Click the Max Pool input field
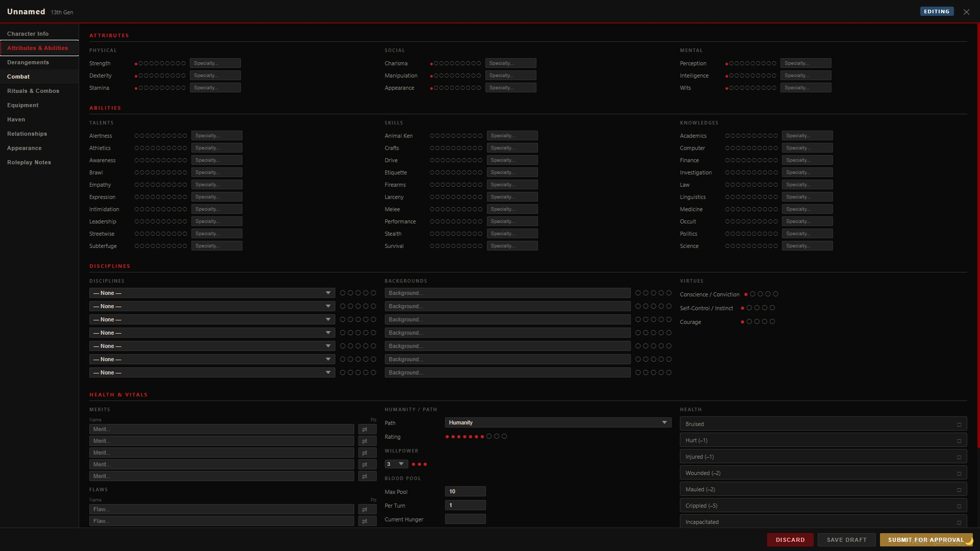Screen dimensions: 980x551 tap(465, 491)
